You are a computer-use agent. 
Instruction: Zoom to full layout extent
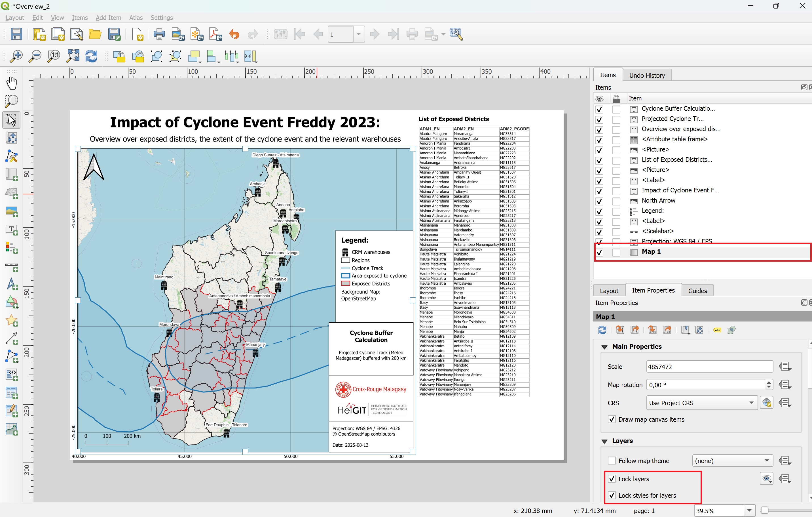click(73, 56)
